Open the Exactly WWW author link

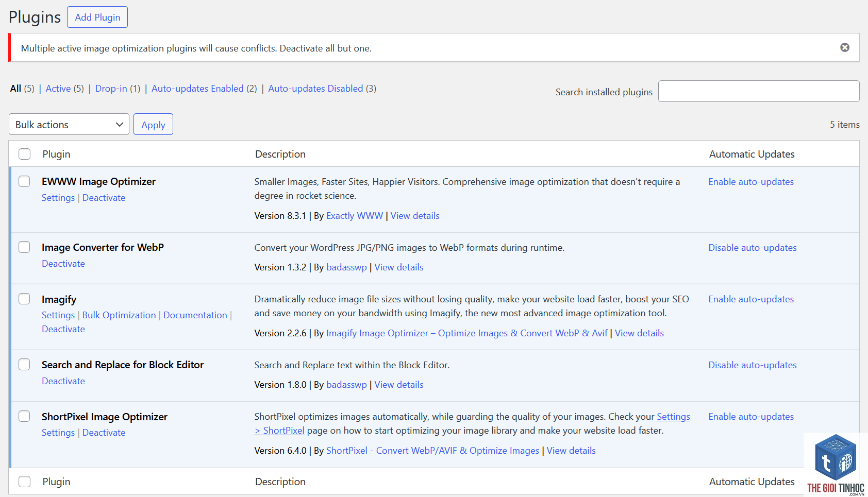click(x=355, y=216)
